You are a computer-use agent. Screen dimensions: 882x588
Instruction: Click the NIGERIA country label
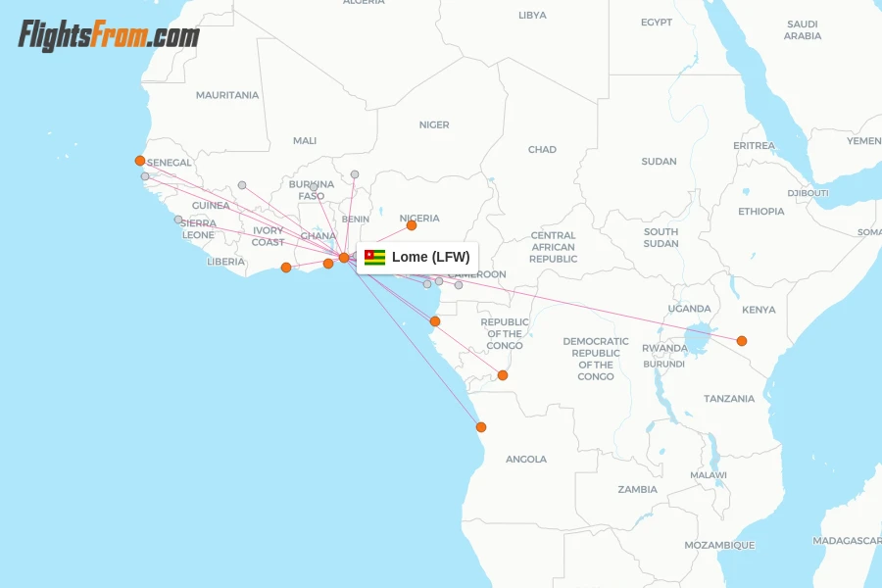tap(419, 218)
